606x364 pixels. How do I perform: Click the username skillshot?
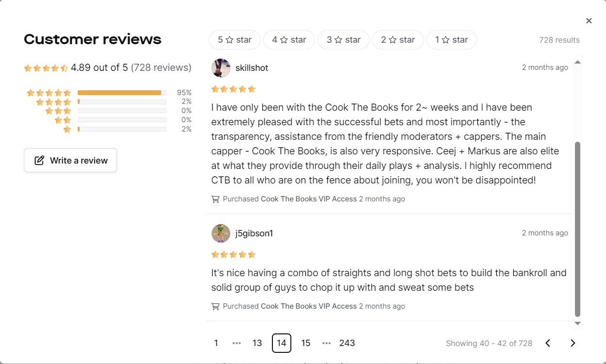252,68
